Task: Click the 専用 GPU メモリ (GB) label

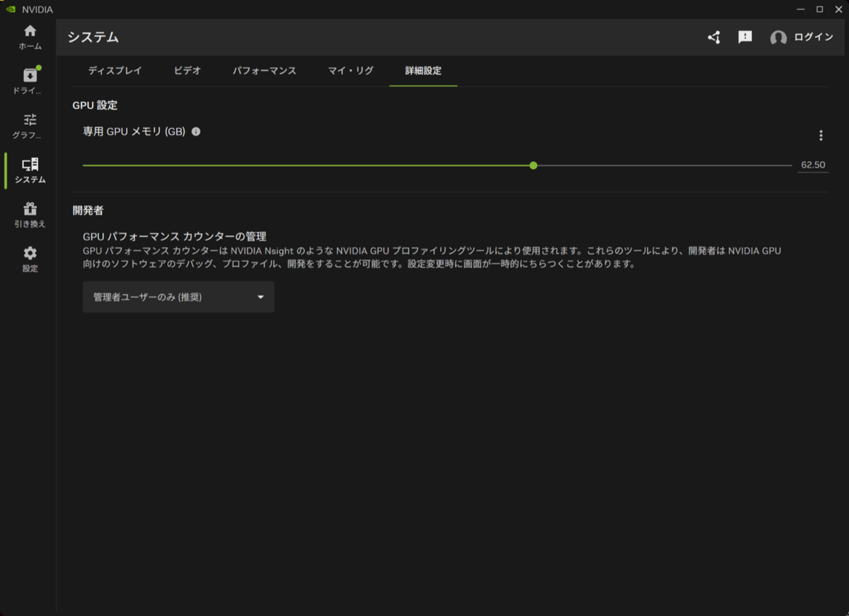Action: coord(134,132)
